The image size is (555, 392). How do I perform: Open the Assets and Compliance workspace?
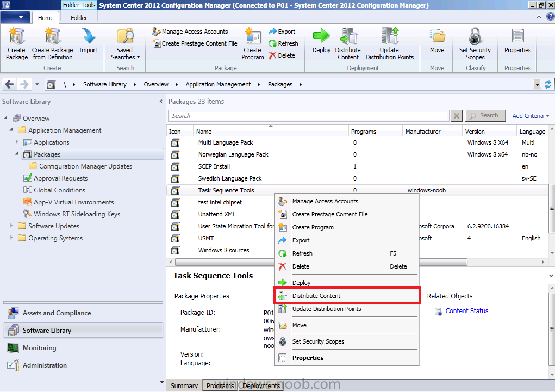84,313
